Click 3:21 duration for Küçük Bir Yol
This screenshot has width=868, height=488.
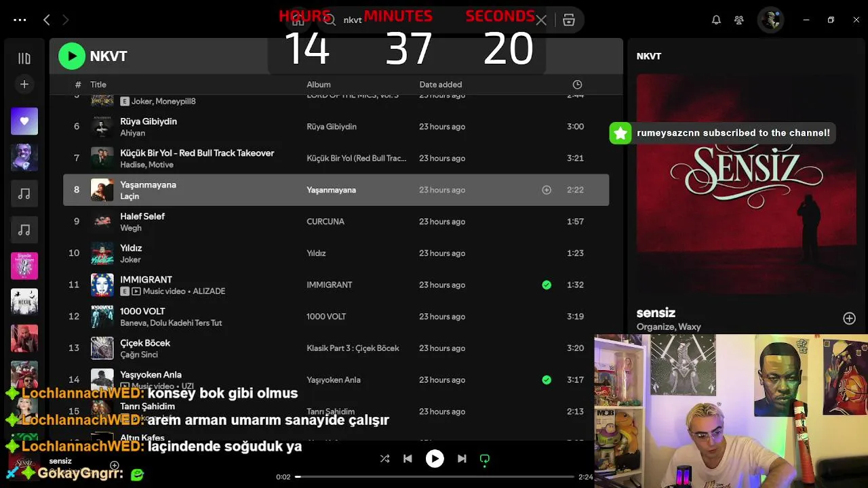575,158
